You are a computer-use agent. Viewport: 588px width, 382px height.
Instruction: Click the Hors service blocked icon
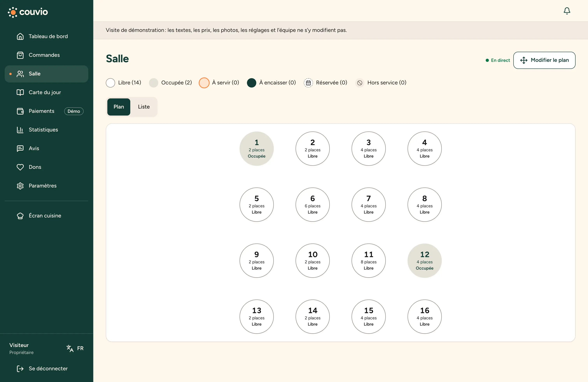(x=360, y=83)
